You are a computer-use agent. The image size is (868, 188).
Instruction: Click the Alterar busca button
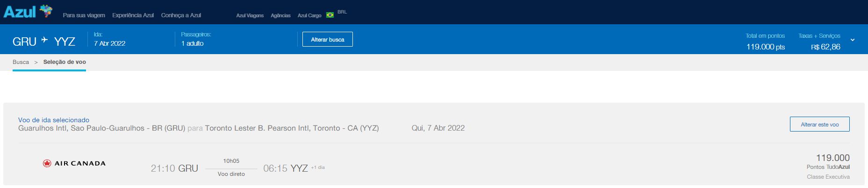click(328, 39)
